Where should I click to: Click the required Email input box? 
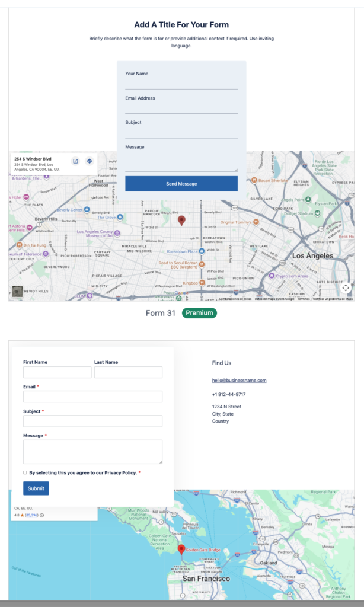[92, 397]
